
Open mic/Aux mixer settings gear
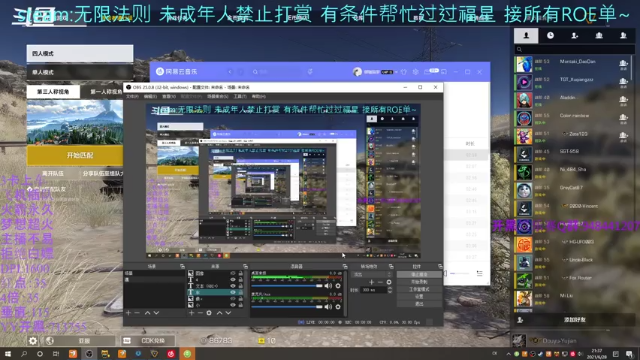(338, 306)
